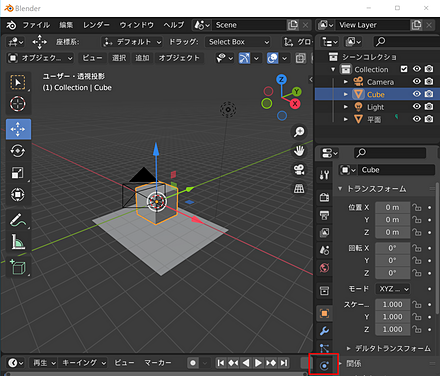Screen dimensions: 440x376
Task: Select the Add Cube tool
Action: (18, 267)
